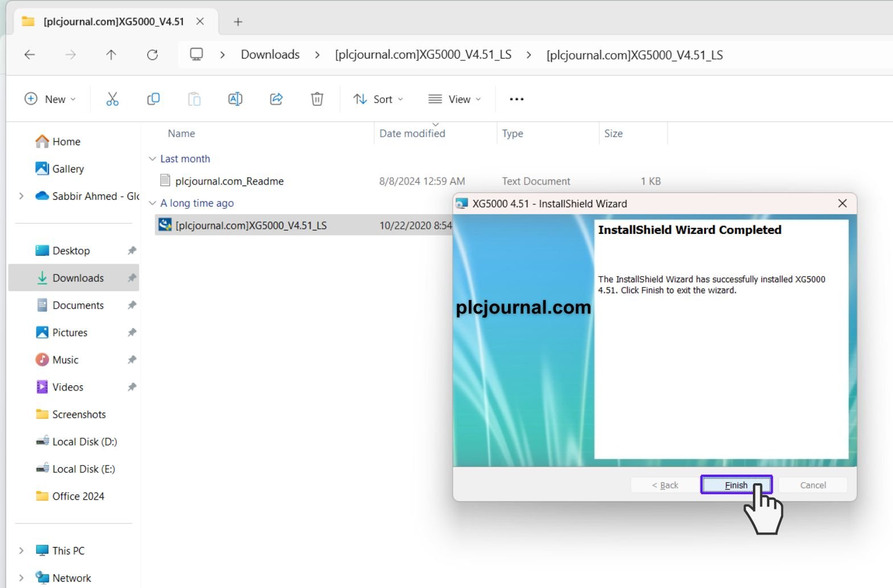Expand the Network tree node
Image resolution: width=893 pixels, height=588 pixels.
(x=21, y=578)
